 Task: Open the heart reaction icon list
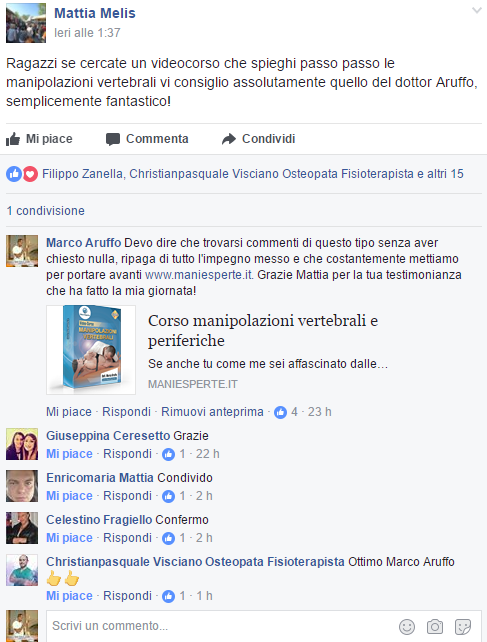pyautogui.click(x=30, y=174)
